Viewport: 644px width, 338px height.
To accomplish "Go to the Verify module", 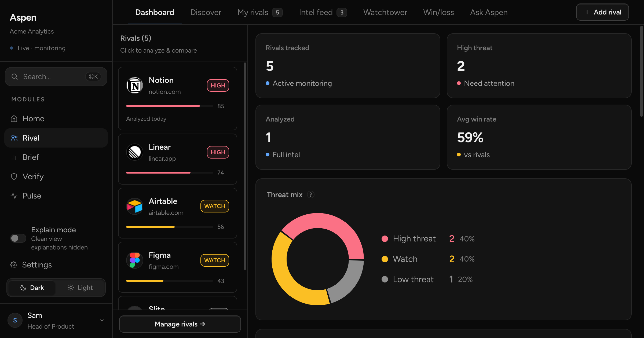I will point(56,177).
